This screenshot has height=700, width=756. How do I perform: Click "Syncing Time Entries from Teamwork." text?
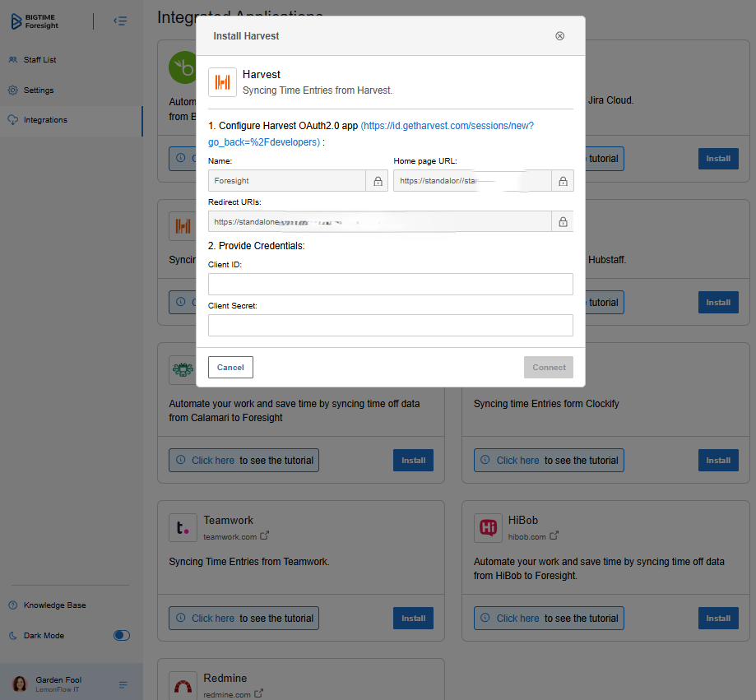[248, 562]
